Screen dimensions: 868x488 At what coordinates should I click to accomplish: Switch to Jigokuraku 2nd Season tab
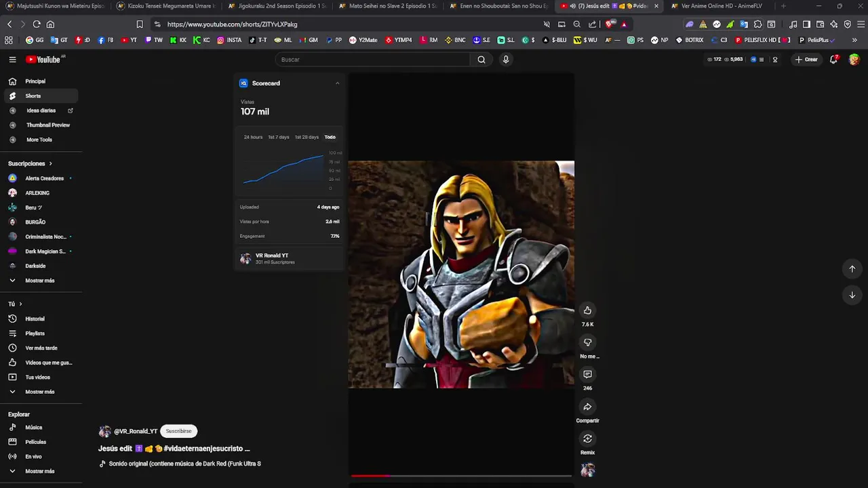[277, 6]
